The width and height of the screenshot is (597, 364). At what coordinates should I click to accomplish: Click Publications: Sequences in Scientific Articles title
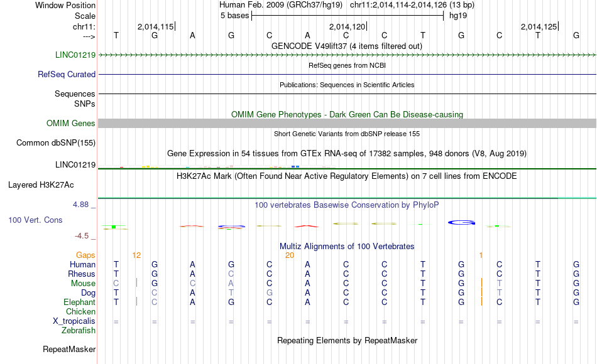(x=347, y=85)
